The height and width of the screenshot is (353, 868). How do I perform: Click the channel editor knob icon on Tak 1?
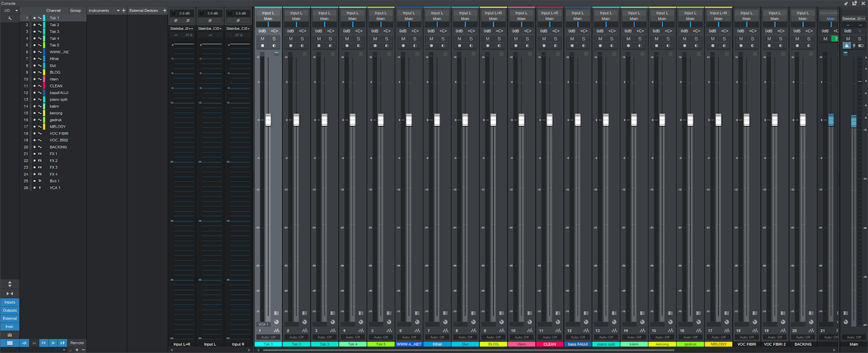coord(277,321)
